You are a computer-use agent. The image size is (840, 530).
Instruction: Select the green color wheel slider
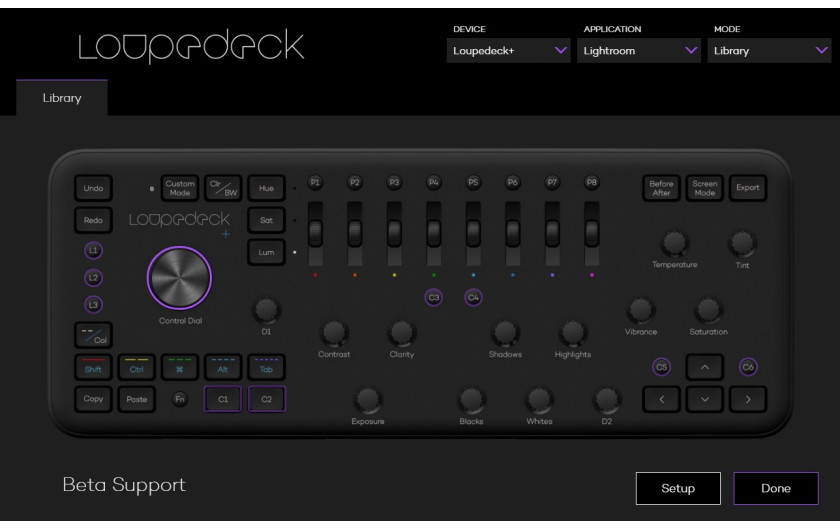[x=434, y=233]
